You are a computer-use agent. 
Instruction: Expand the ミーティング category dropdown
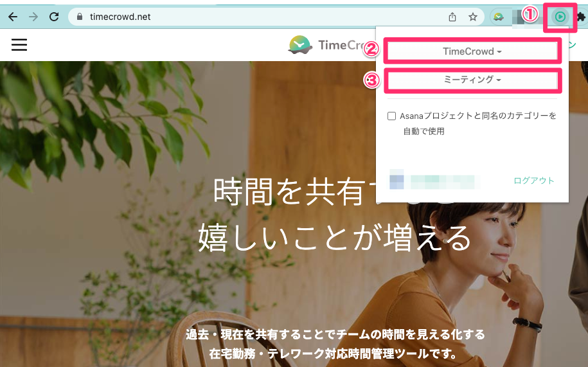472,80
